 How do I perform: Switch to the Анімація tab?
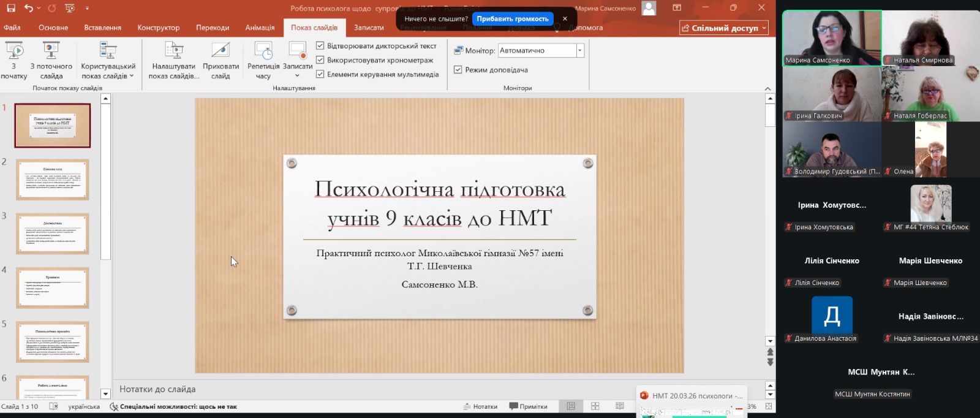(x=260, y=28)
